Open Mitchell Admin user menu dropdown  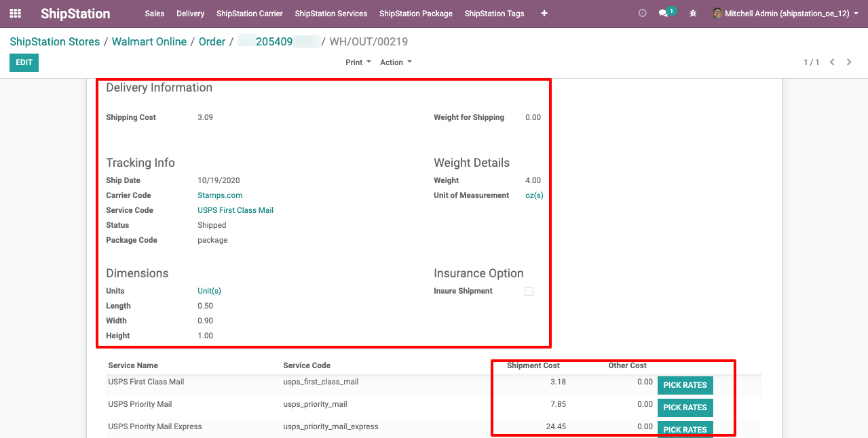(785, 14)
